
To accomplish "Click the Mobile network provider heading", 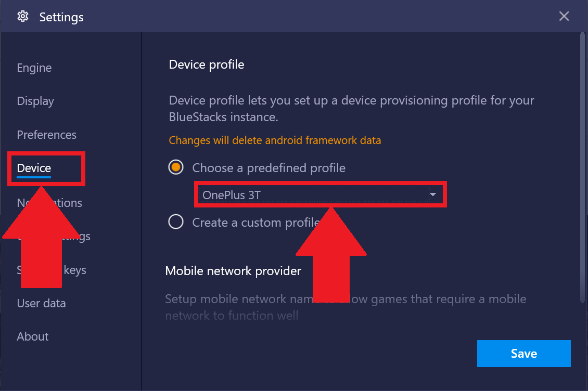I will pyautogui.click(x=233, y=271).
